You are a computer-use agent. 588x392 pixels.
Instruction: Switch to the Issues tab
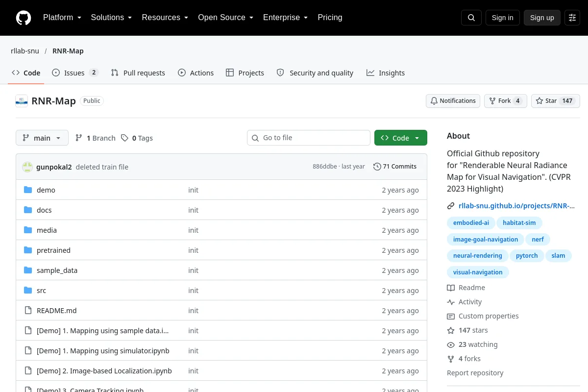point(75,73)
